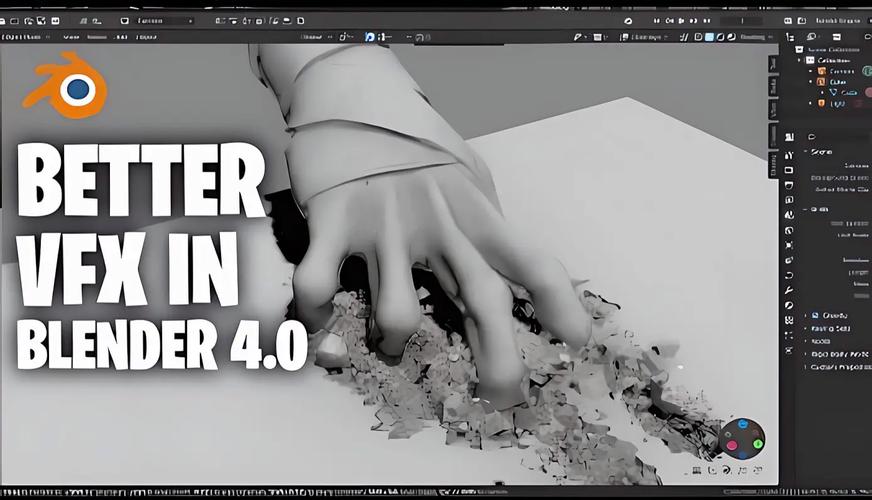Open the Unit System dropdown

pos(851,224)
